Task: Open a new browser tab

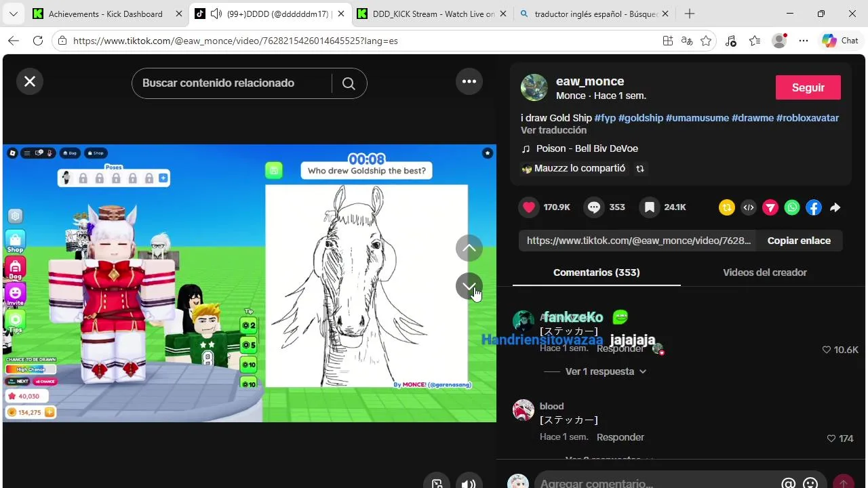Action: 690,14
